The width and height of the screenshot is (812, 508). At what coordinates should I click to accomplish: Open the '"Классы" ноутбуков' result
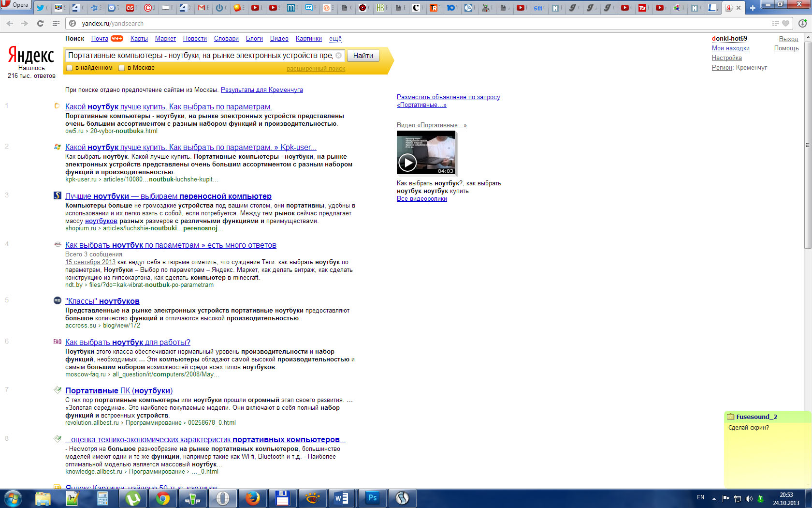click(x=102, y=301)
